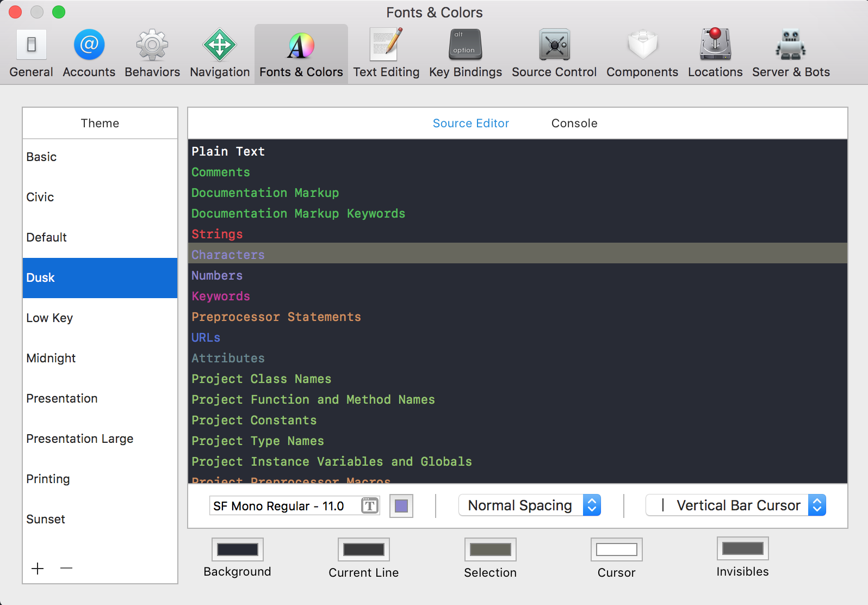Open the Cursor color well

(617, 550)
